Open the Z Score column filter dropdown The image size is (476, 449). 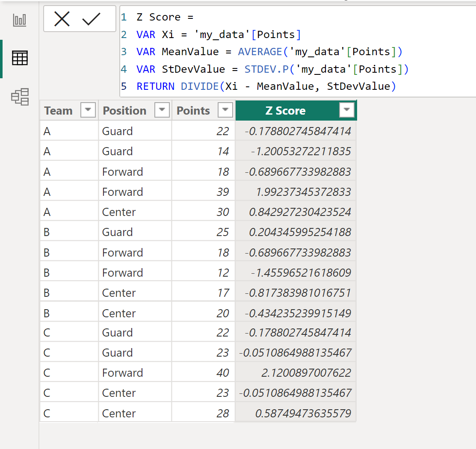tap(346, 110)
